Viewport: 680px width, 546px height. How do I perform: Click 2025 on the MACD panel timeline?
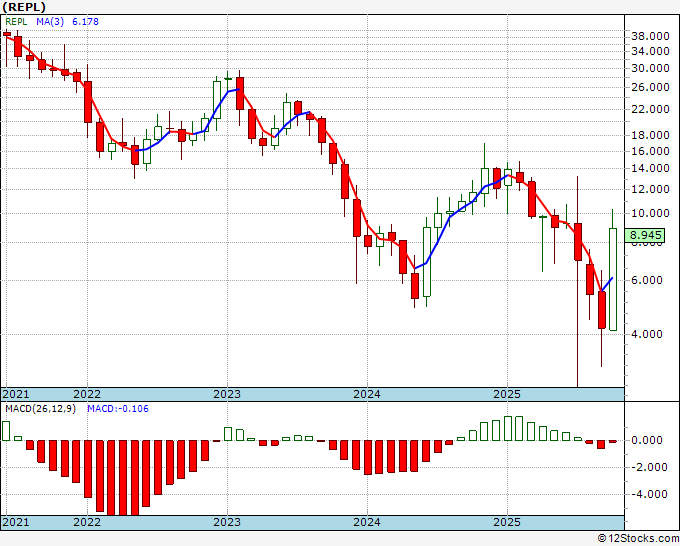[x=507, y=522]
